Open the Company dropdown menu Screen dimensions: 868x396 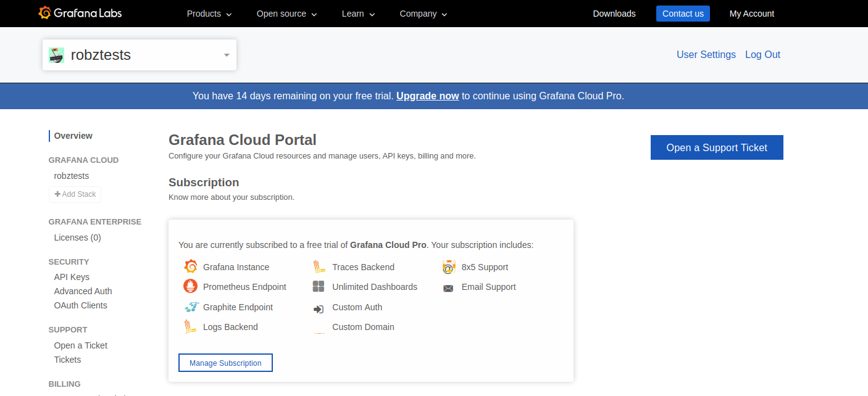pyautogui.click(x=424, y=14)
